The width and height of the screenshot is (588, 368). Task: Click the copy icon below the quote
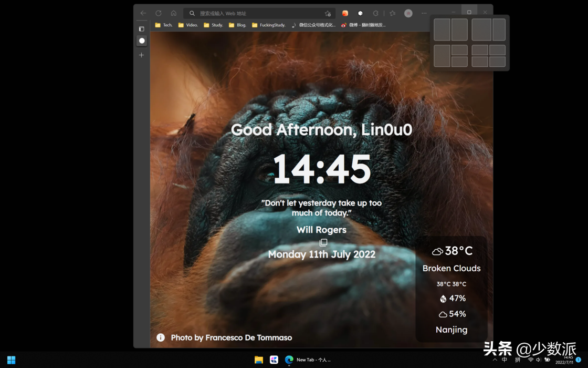pos(323,242)
